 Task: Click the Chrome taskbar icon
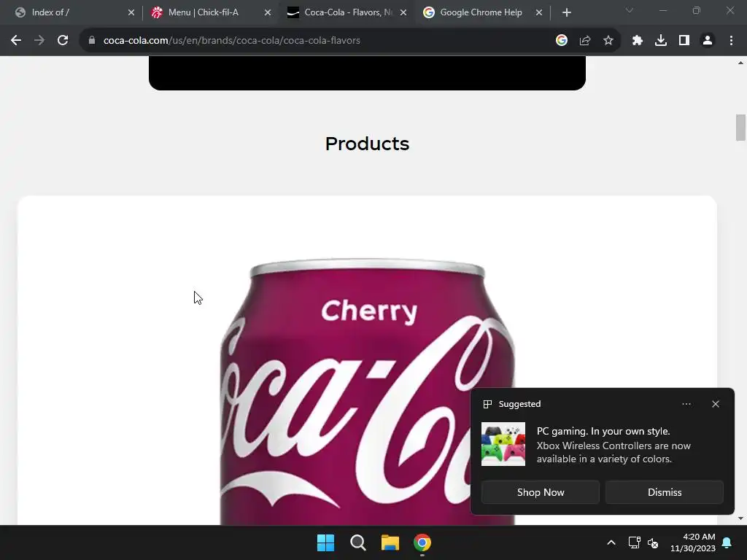pyautogui.click(x=422, y=542)
